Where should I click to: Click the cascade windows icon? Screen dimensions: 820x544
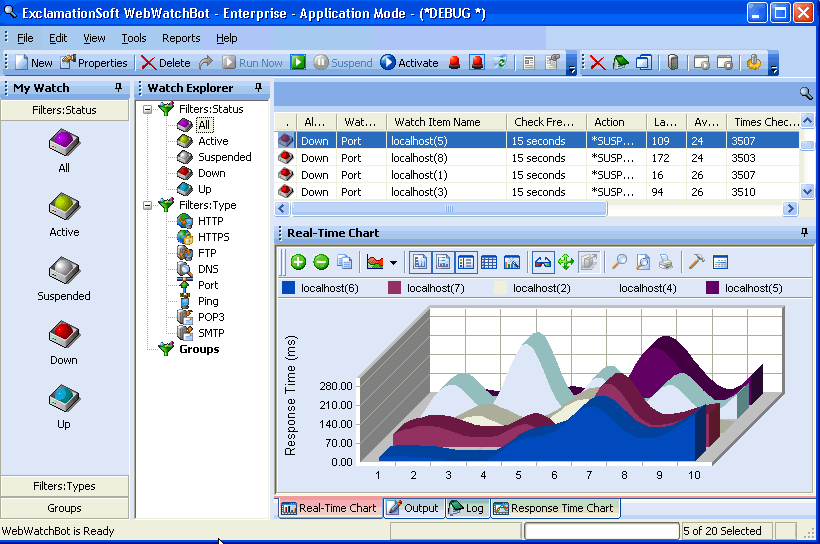point(644,63)
